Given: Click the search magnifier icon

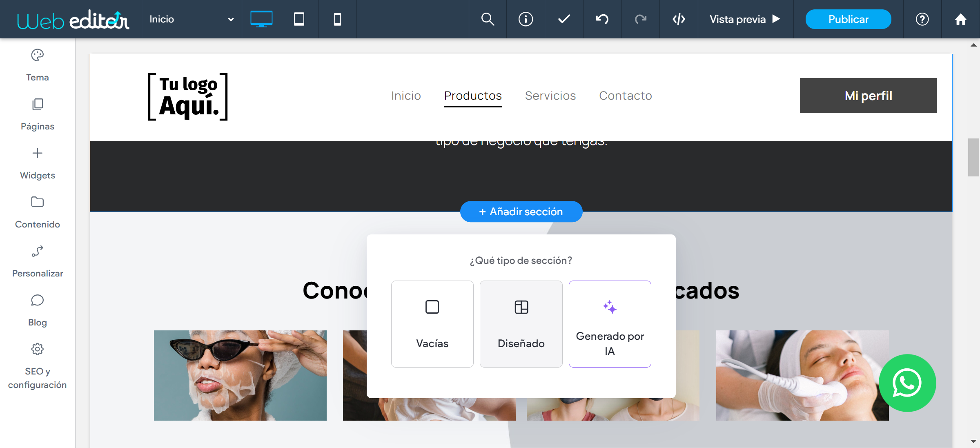Looking at the screenshot, I should point(488,19).
